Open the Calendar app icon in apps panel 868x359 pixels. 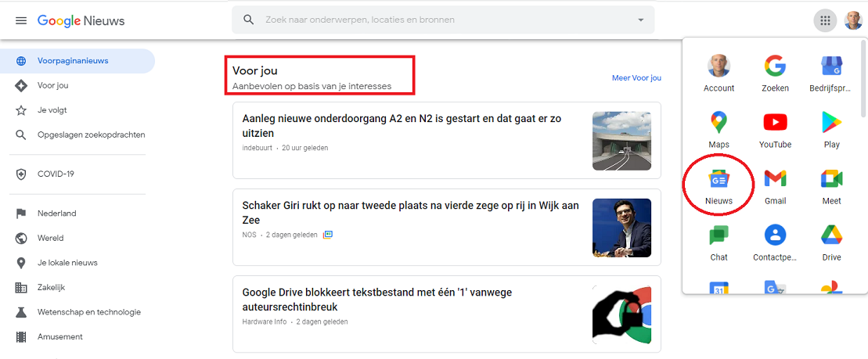click(x=719, y=287)
